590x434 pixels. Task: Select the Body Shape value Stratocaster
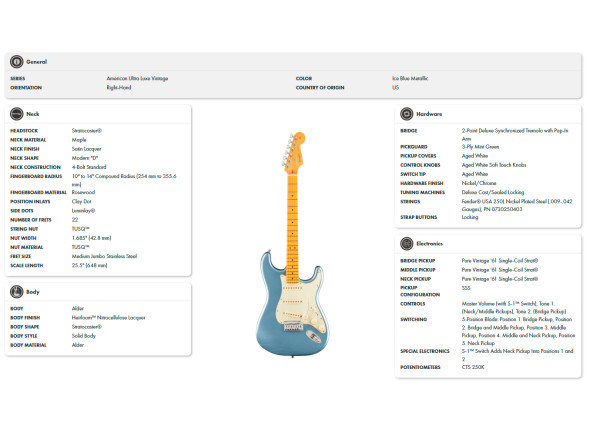(x=87, y=327)
